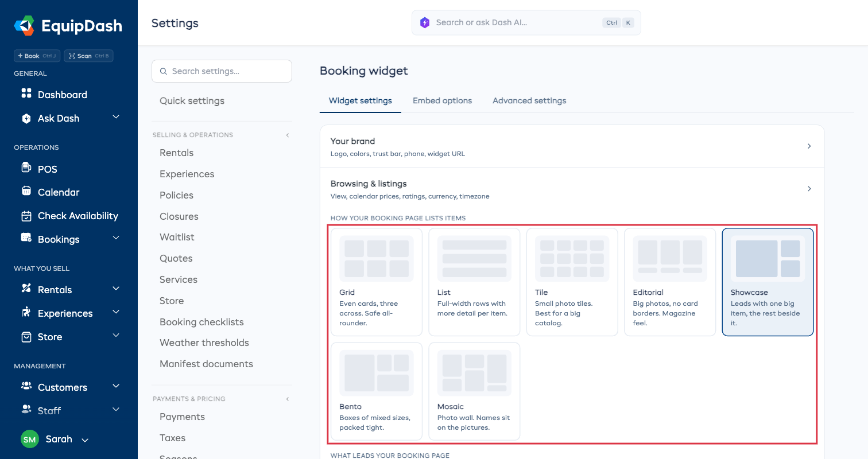Click the Experiences hiker icon
The height and width of the screenshot is (459, 868).
(26, 312)
